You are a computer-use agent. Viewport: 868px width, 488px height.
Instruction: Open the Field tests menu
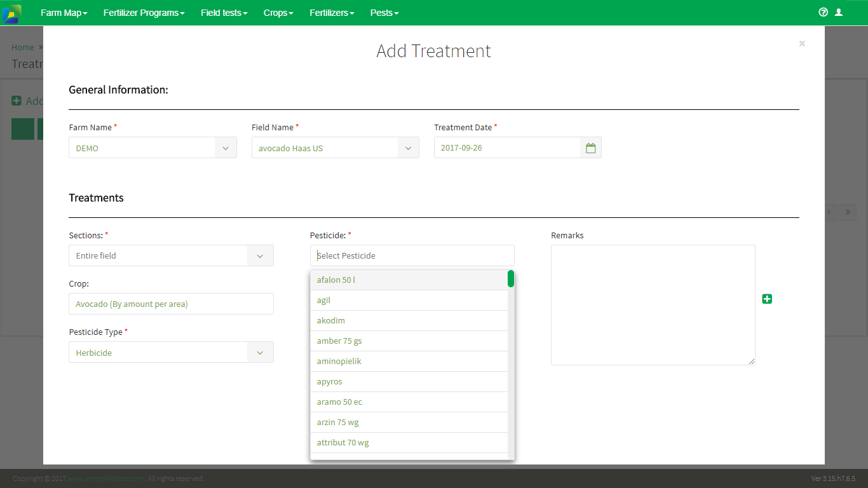(x=224, y=13)
